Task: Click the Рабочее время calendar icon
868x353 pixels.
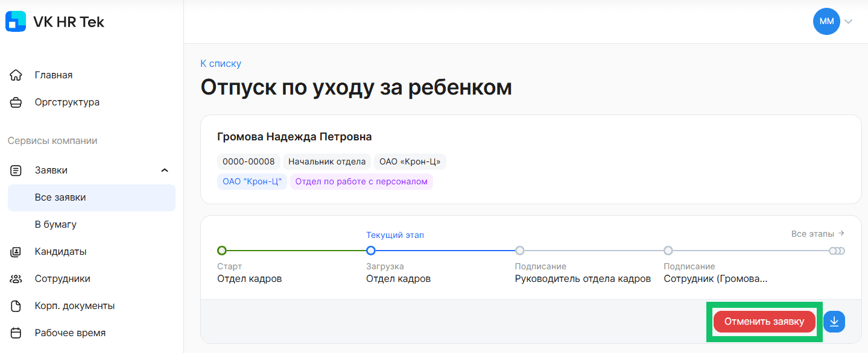Action: (x=16, y=333)
